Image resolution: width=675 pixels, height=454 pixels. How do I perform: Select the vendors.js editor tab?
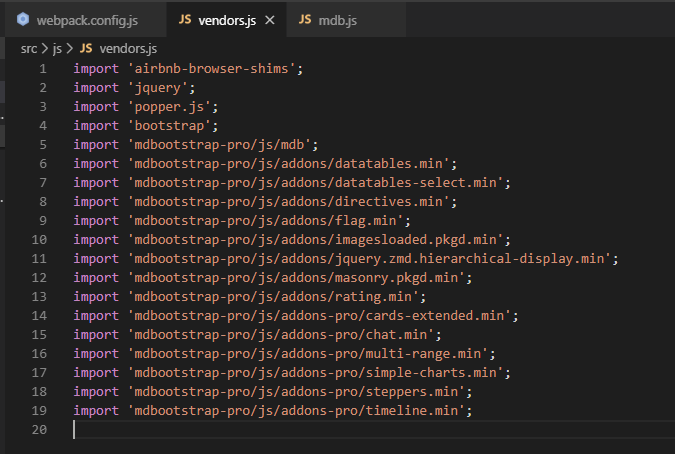227,20
